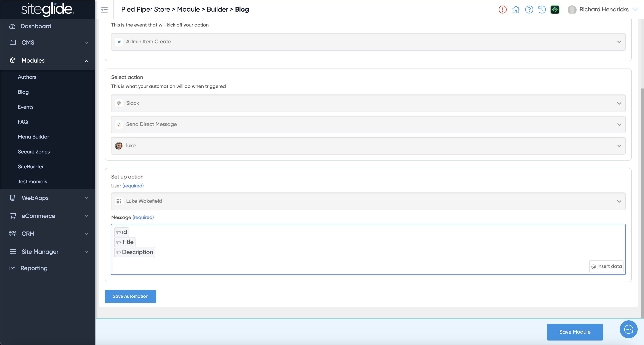Open the Admin Item Create trigger dropdown
The image size is (644, 345).
[x=368, y=42]
